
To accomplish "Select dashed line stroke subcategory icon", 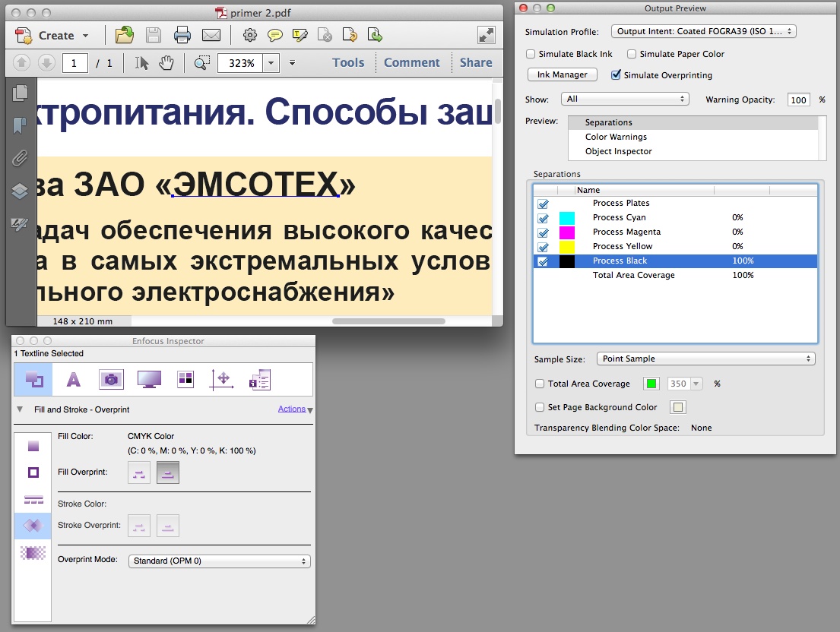I will pyautogui.click(x=33, y=500).
